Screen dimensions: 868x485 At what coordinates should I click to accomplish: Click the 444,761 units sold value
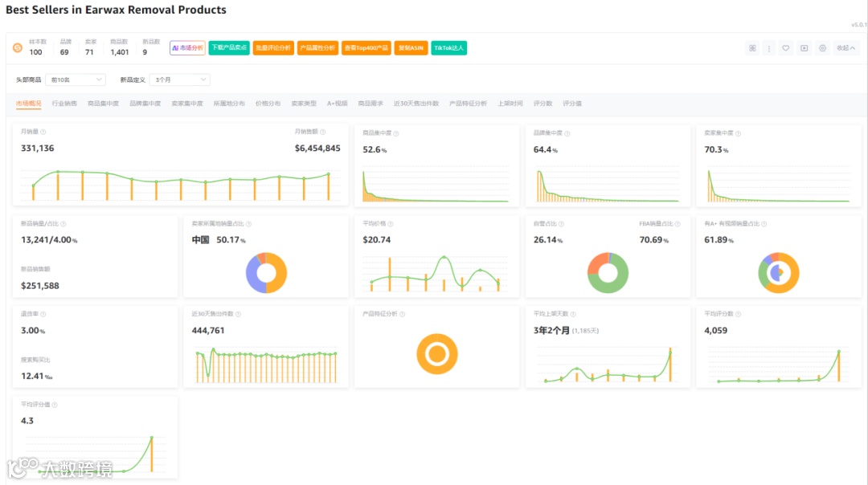click(208, 331)
